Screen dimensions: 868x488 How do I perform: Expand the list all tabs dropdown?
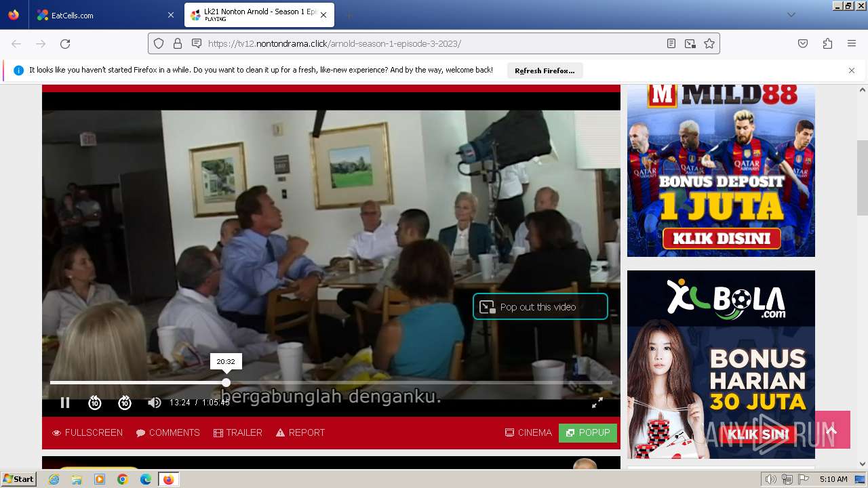791,15
